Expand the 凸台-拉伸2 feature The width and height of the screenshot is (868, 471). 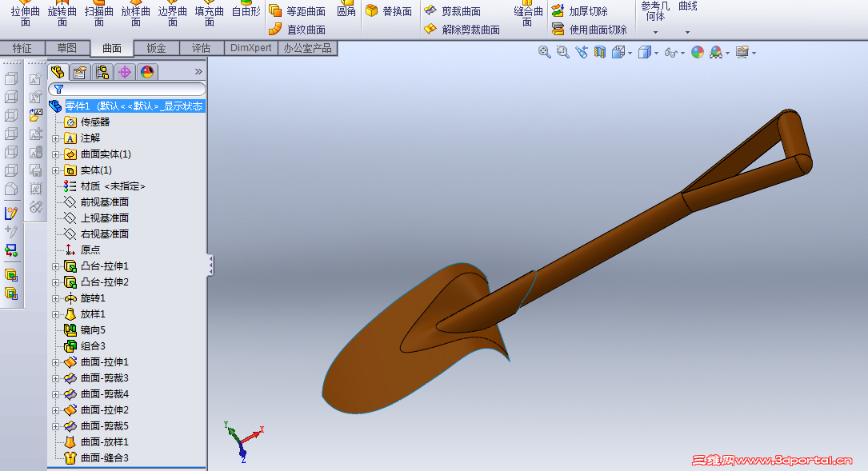55,283
